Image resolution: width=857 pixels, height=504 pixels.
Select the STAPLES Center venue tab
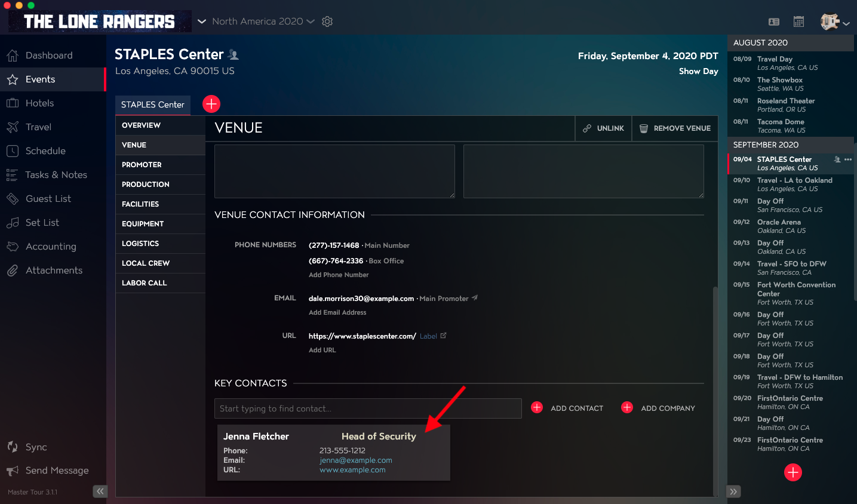tap(153, 105)
